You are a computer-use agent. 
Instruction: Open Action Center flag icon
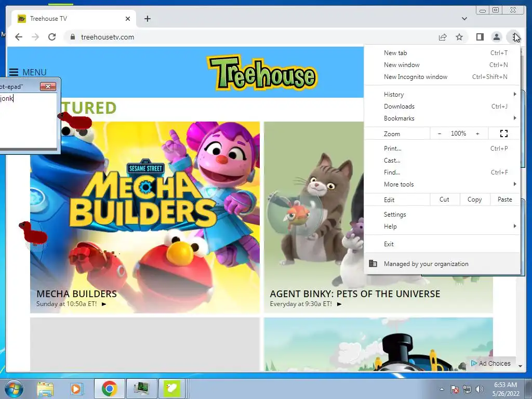point(455,389)
